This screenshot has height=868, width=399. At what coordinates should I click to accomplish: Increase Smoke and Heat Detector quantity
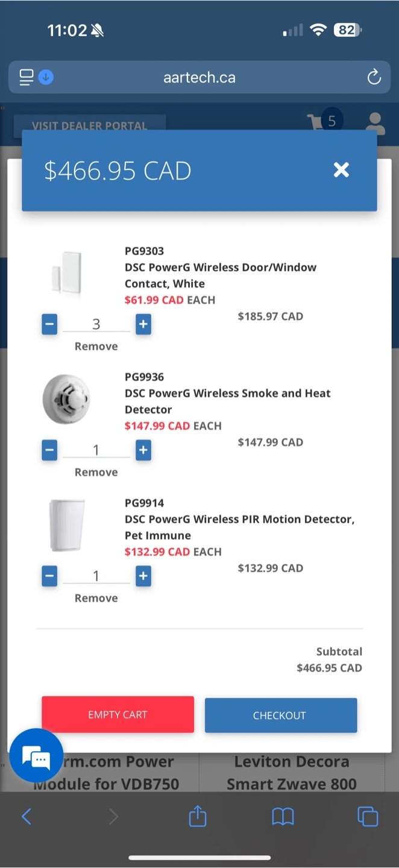(143, 450)
